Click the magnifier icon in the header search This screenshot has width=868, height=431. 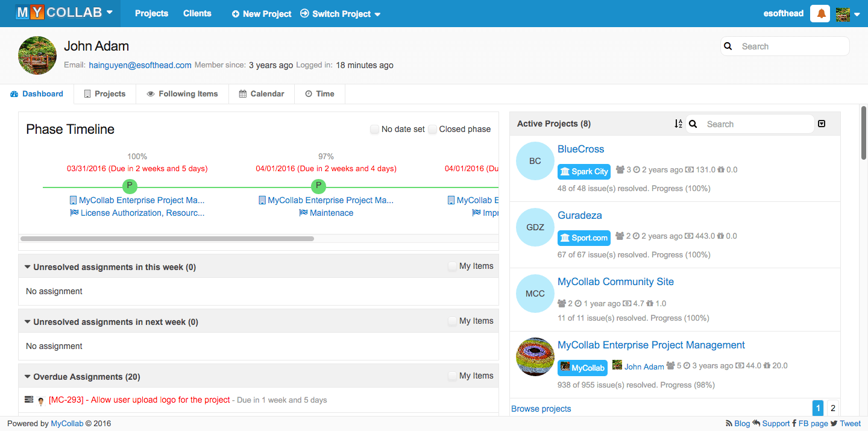point(728,46)
